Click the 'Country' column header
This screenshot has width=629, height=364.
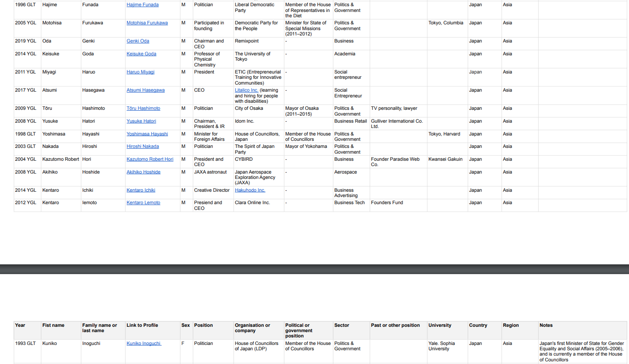click(484, 330)
